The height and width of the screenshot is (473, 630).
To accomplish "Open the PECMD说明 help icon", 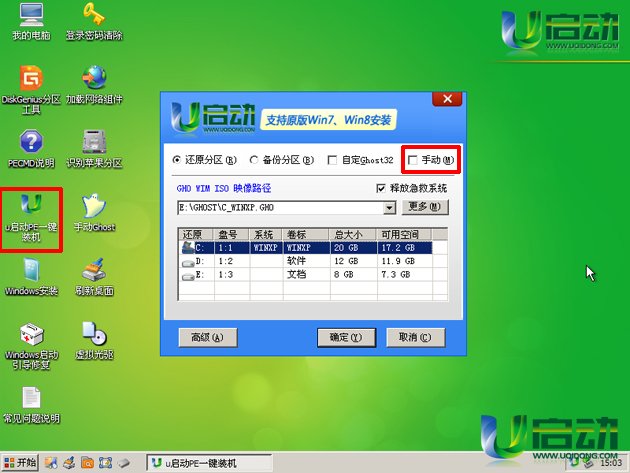I will coord(31,141).
